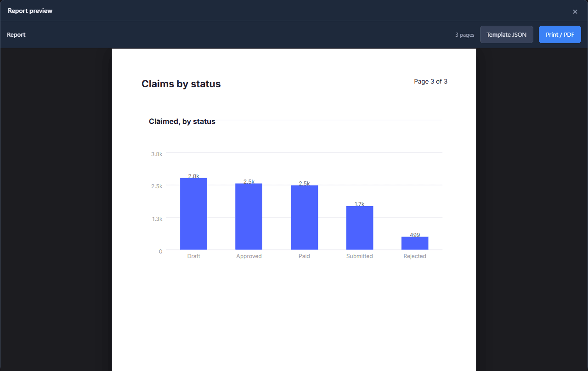Close the Report preview dialog

point(575,11)
